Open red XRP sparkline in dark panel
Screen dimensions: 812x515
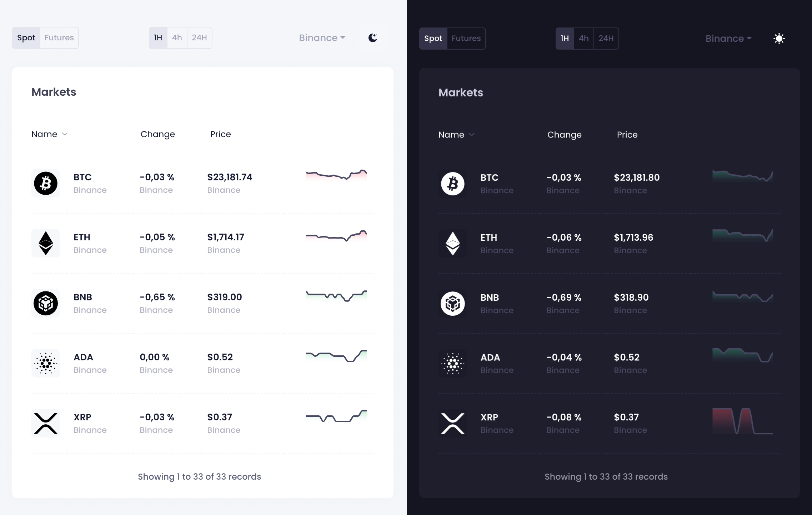point(743,421)
